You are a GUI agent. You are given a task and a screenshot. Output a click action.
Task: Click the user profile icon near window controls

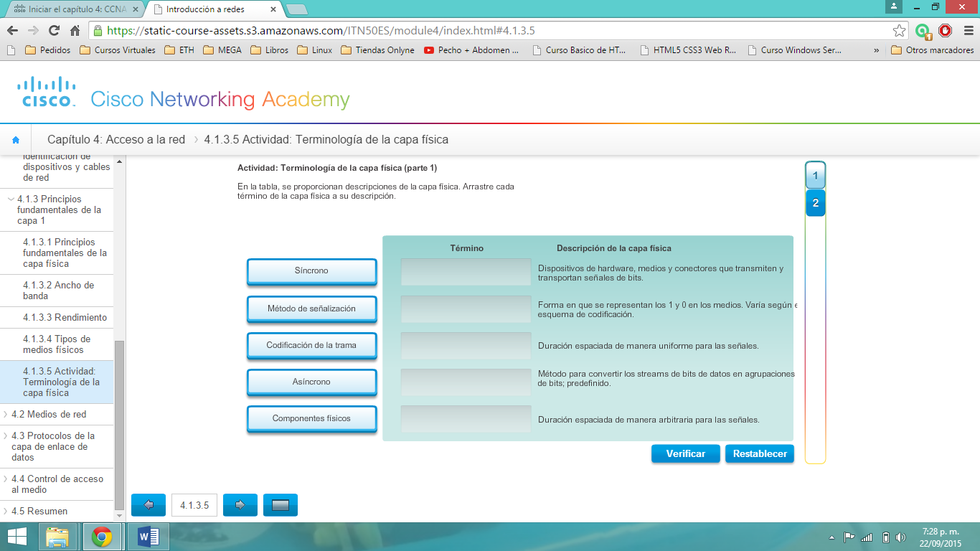pos(893,7)
